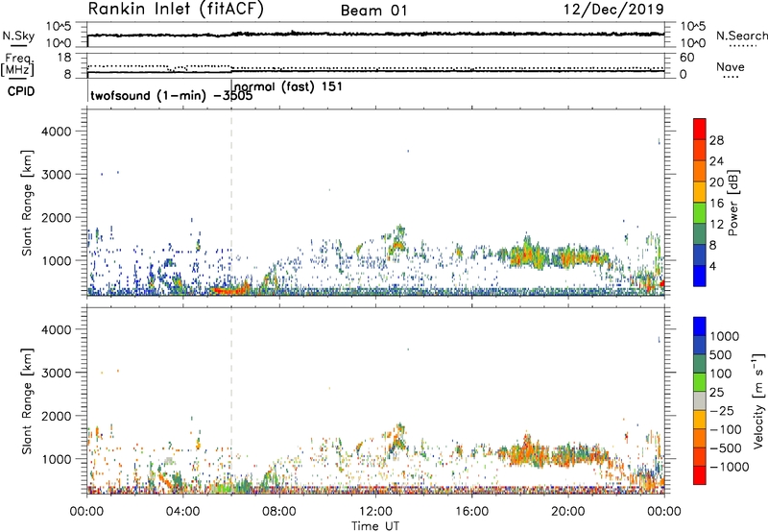Viewport: 768px width, 532px height.
Task: Click the '60' tick label right of the Freq panel
Action: click(686, 58)
